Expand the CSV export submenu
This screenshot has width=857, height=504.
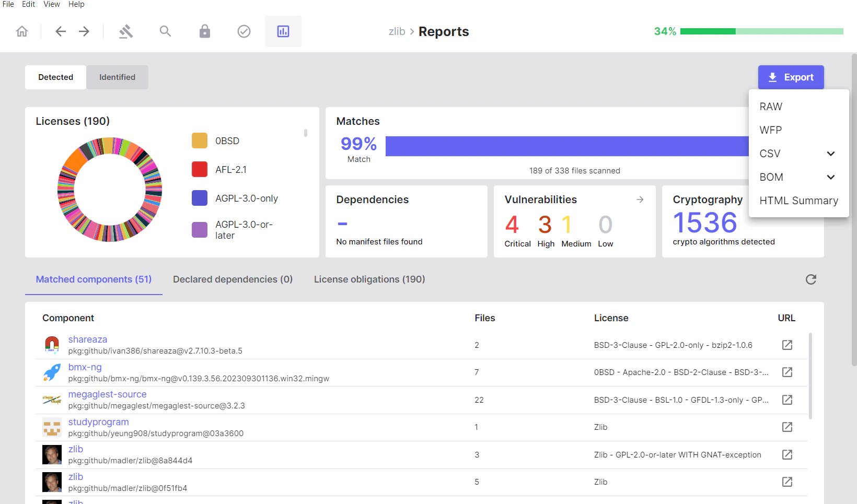pos(830,154)
